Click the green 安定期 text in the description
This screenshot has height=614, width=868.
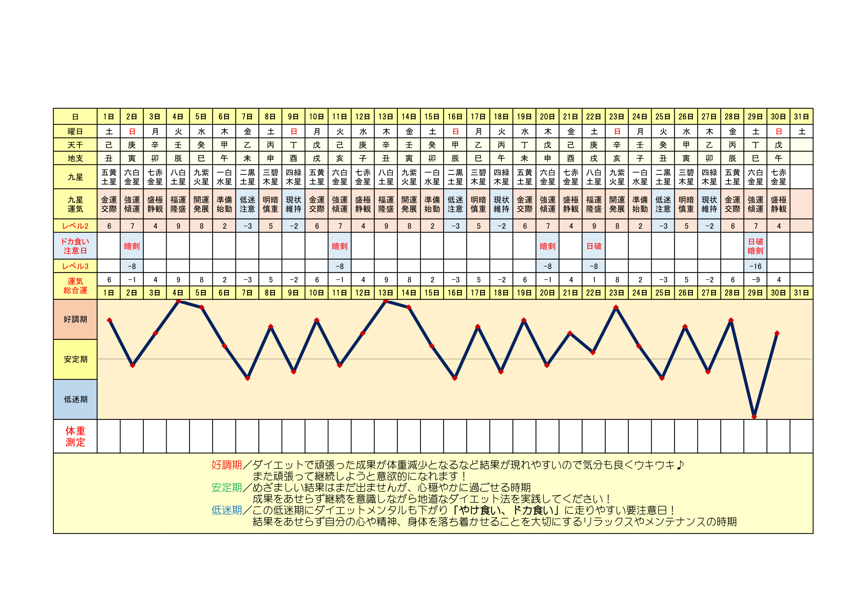226,488
